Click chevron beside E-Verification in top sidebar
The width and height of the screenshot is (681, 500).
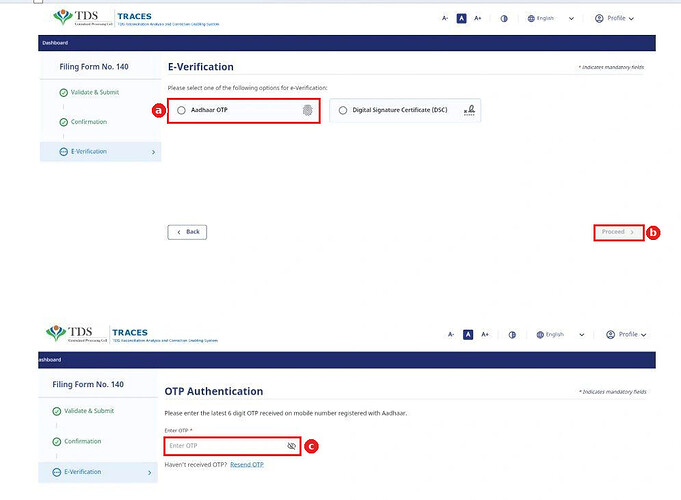pyautogui.click(x=153, y=152)
